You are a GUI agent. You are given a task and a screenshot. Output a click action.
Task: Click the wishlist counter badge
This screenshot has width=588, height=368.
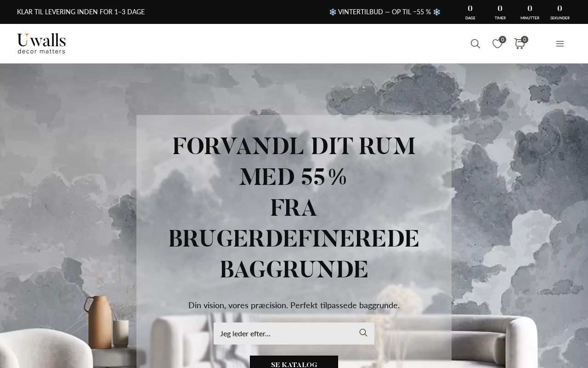pyautogui.click(x=503, y=40)
